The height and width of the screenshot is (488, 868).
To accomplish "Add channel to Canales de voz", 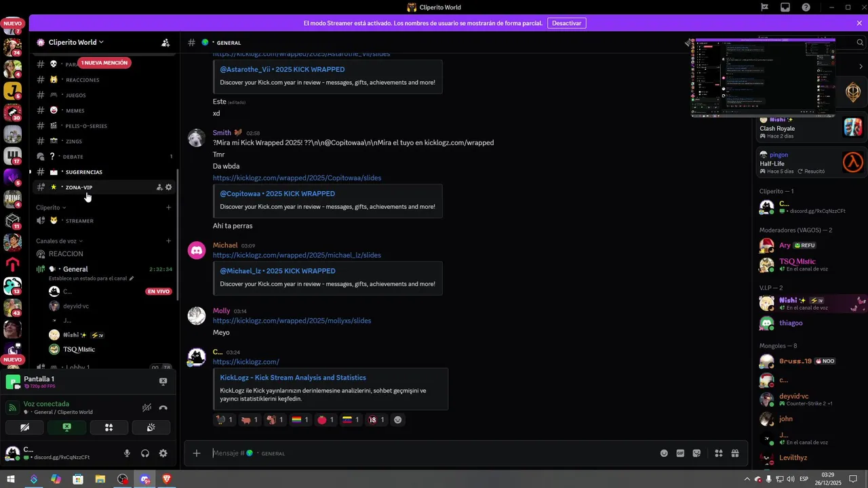I will click(x=168, y=241).
